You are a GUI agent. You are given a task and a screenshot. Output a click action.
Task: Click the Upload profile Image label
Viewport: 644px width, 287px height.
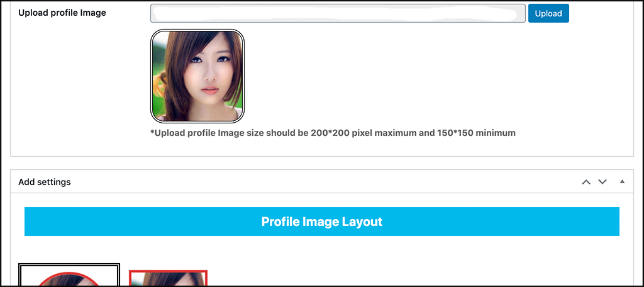pyautogui.click(x=62, y=13)
